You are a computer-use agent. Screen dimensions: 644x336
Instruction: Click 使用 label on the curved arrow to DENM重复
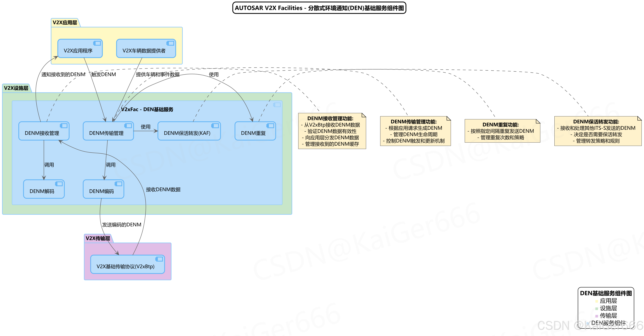214,74
